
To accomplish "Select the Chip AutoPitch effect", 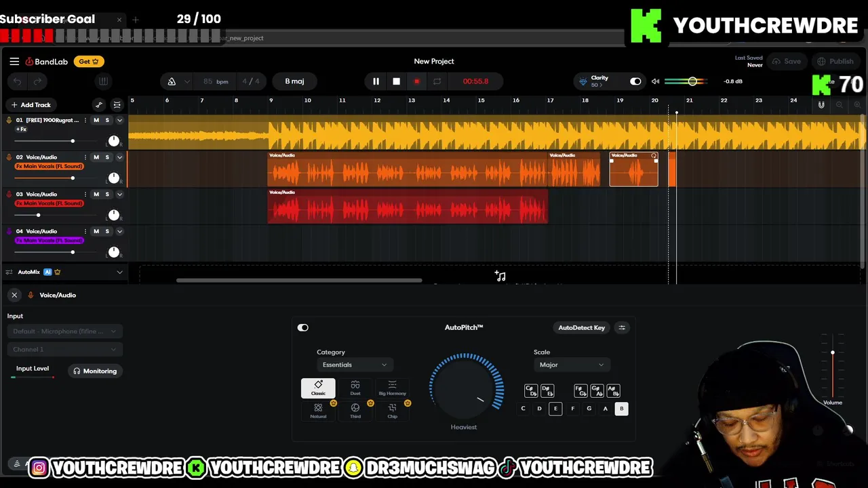I will pos(392,411).
